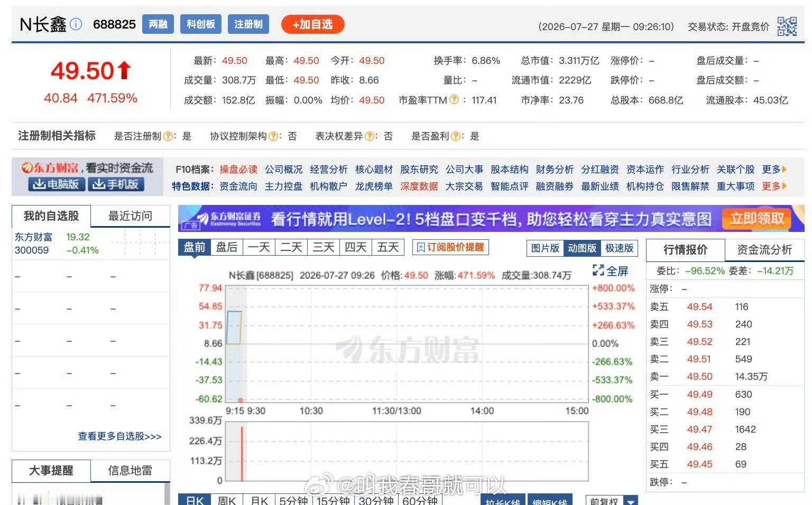This screenshot has height=505, width=812.
Task: Open 财务分析 link
Action: [x=555, y=170]
